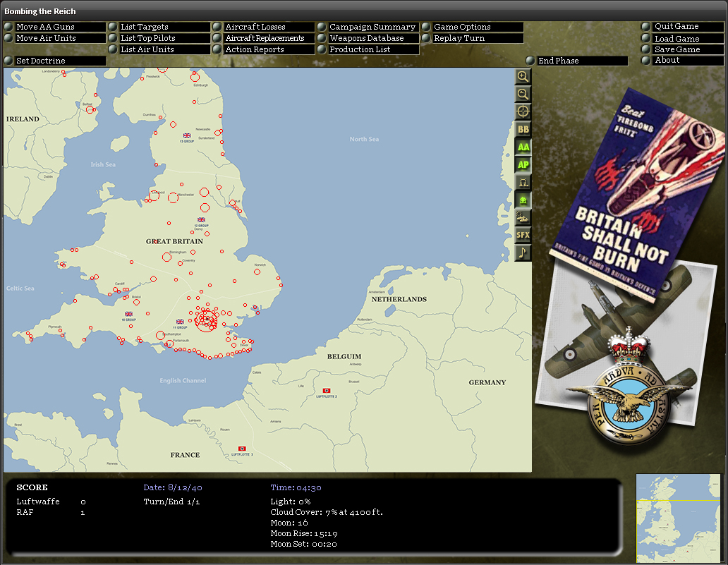The image size is (728, 565).
Task: Click the Moon Set: 00:20 text
Action: coord(303,544)
